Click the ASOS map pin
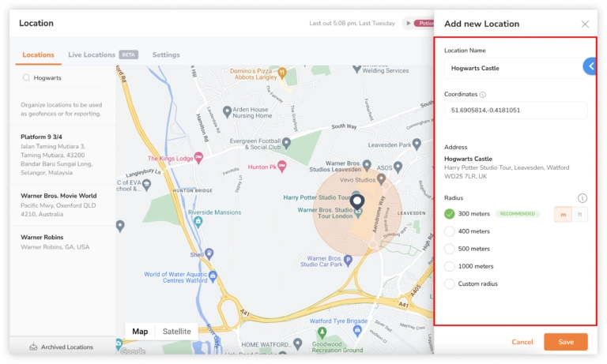The width and height of the screenshot is (607, 364). tap(398, 167)
